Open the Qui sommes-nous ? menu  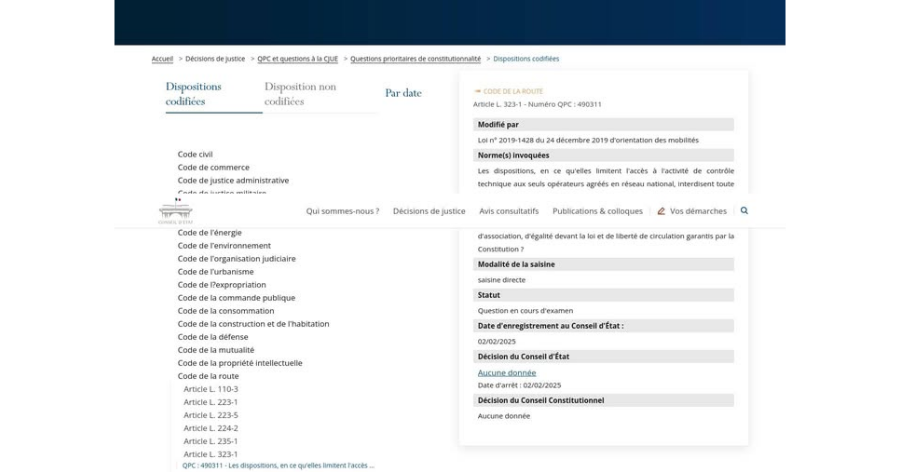[342, 211]
